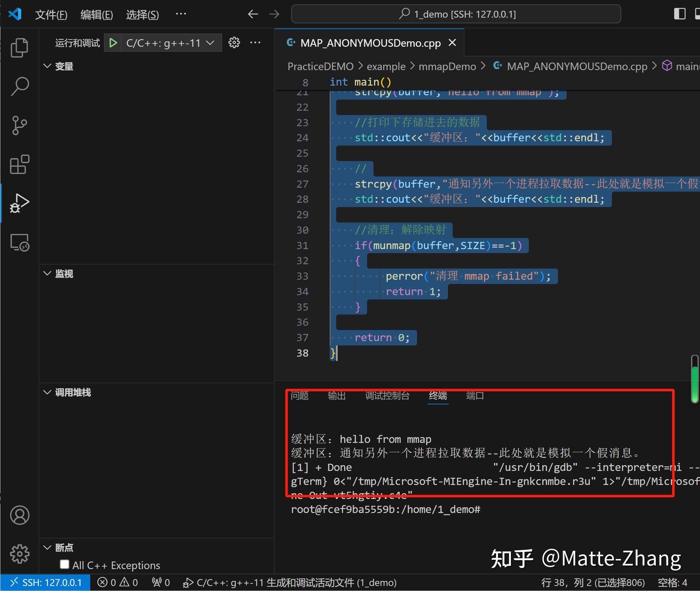The width and height of the screenshot is (700, 591).
Task: Open the Source Control view
Action: 19,125
